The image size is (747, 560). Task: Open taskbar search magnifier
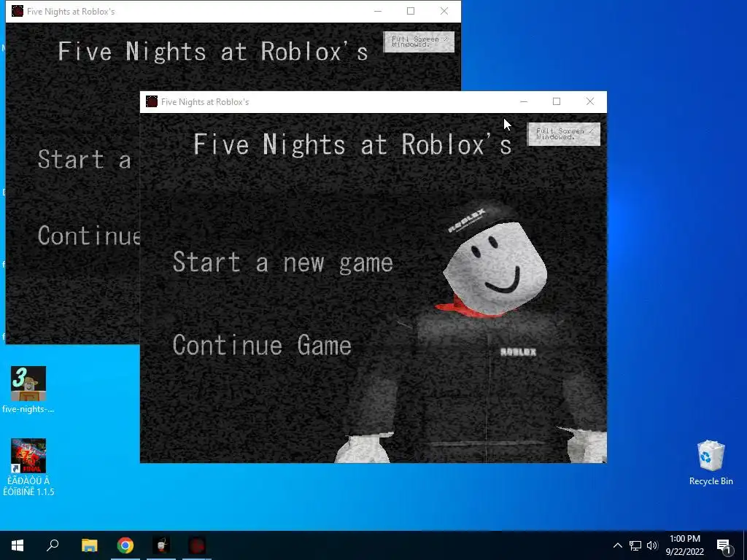pyautogui.click(x=53, y=545)
